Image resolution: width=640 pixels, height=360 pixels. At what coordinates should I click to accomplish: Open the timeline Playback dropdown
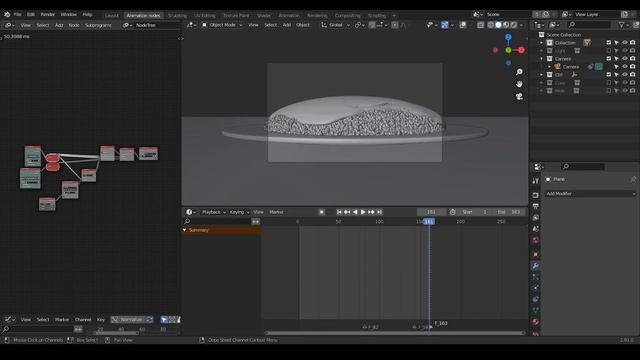(x=213, y=212)
